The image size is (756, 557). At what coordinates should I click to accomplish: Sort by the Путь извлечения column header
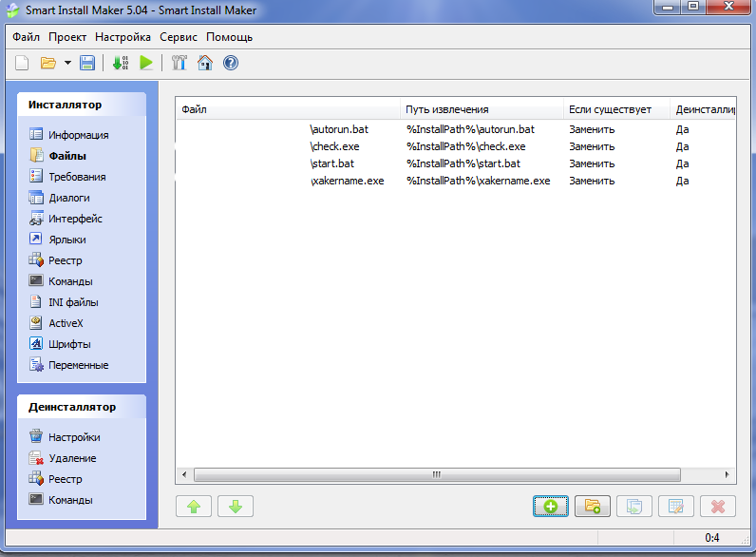point(482,109)
